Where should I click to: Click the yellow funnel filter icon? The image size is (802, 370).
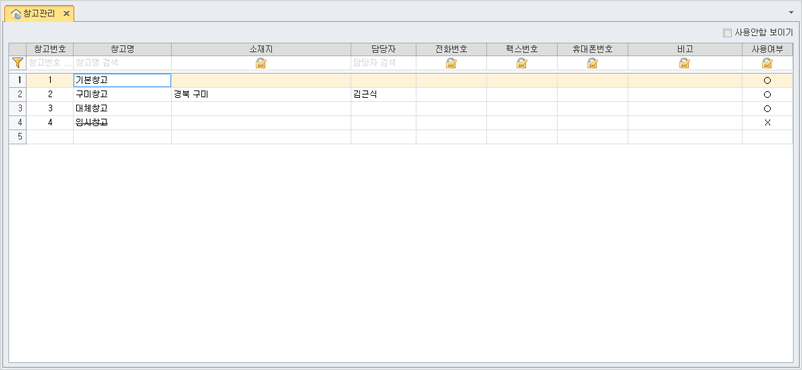pyautogui.click(x=17, y=63)
